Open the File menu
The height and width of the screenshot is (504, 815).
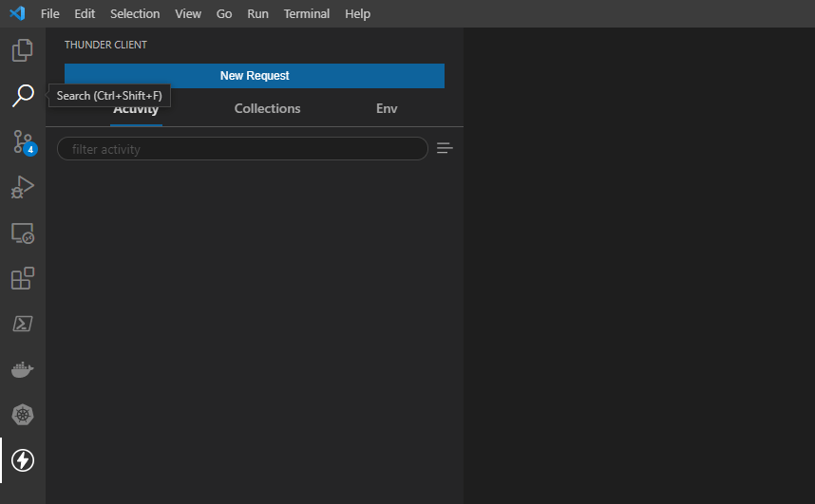[x=50, y=14]
